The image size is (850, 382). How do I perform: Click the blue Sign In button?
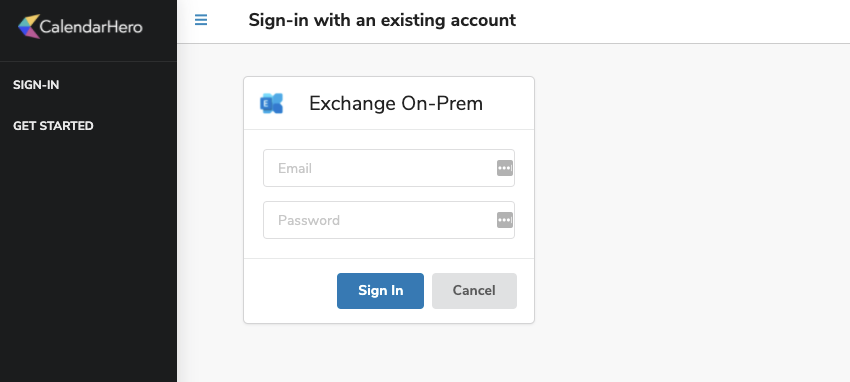pyautogui.click(x=381, y=291)
